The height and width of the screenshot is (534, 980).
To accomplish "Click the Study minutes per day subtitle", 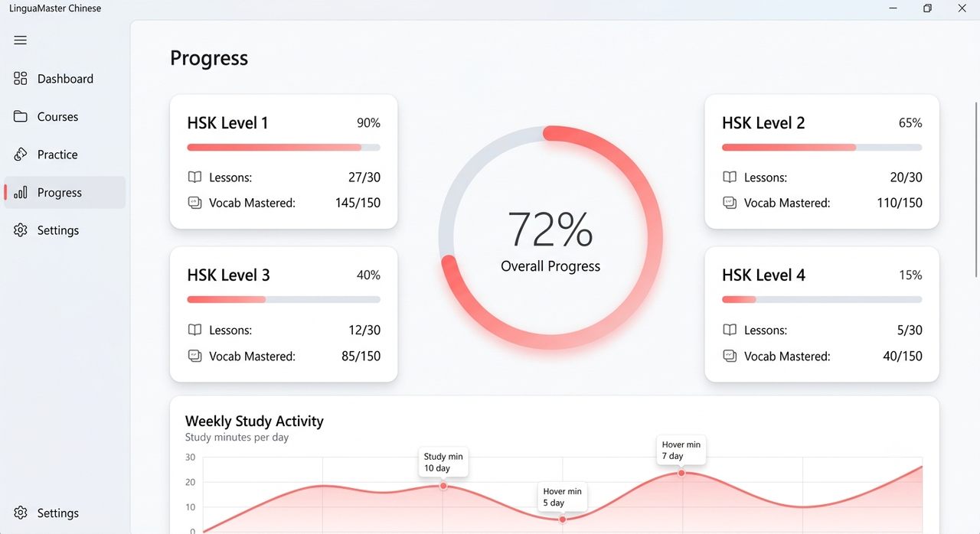I will coord(237,438).
